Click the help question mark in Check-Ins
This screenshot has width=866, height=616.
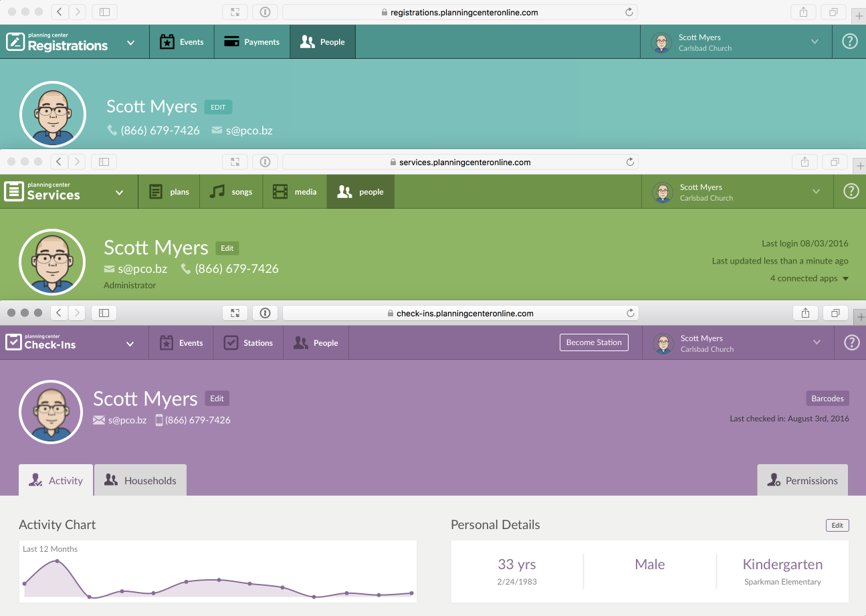coord(851,342)
